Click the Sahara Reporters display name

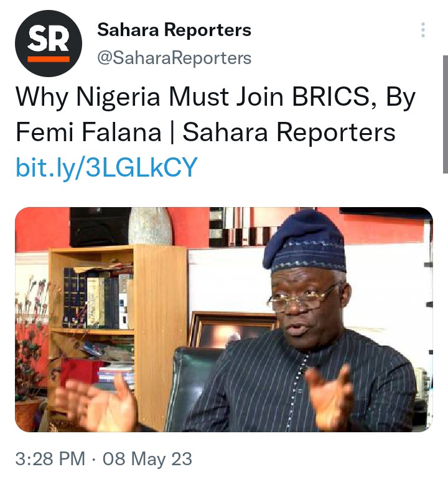click(x=174, y=30)
